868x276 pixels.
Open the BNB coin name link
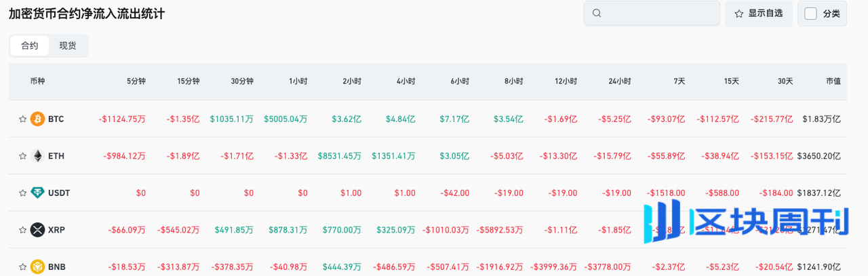coord(57,267)
